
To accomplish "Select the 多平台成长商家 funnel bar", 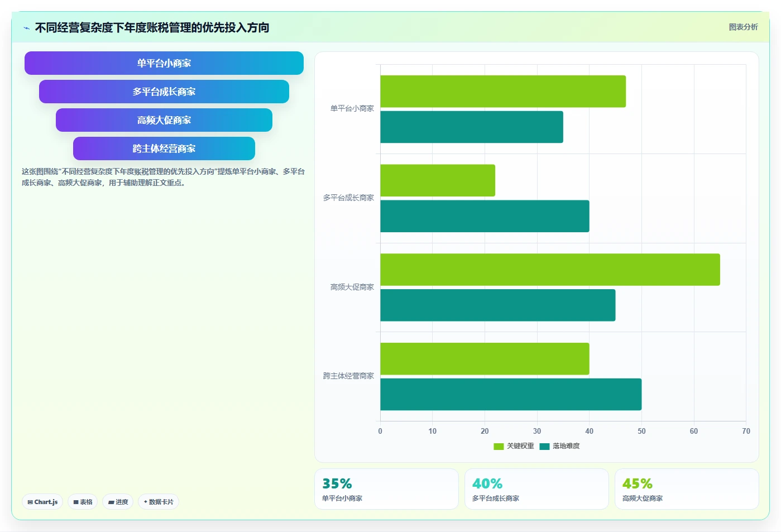I will click(164, 92).
